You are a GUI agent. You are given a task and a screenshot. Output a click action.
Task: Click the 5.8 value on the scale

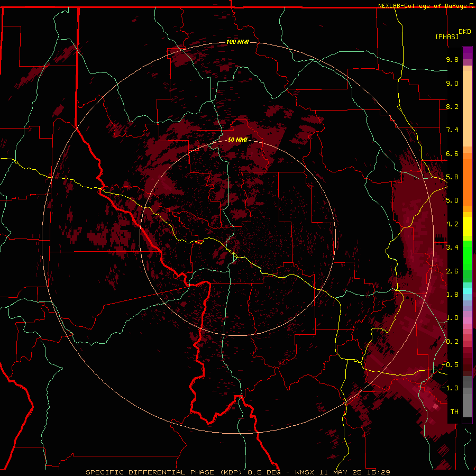(x=452, y=177)
